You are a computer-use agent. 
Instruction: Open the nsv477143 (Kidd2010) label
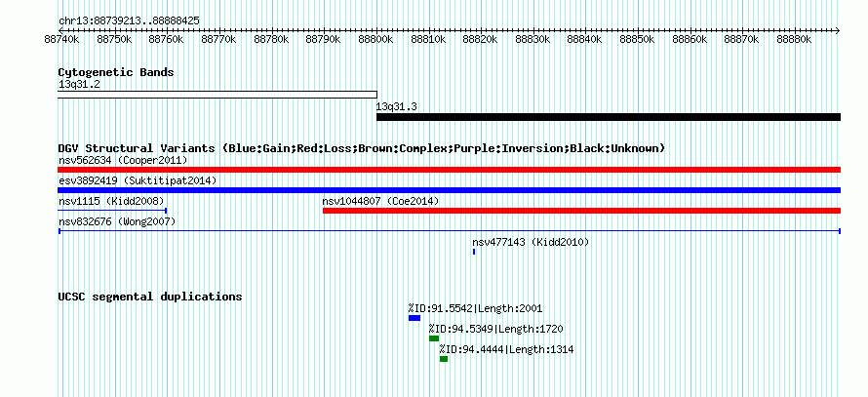pos(531,242)
